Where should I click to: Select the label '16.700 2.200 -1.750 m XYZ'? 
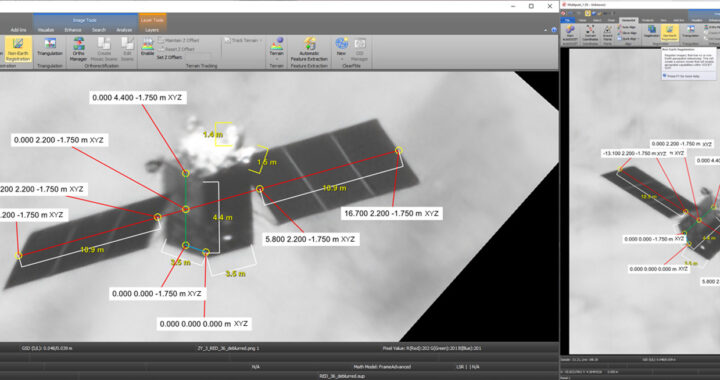pyautogui.click(x=391, y=213)
